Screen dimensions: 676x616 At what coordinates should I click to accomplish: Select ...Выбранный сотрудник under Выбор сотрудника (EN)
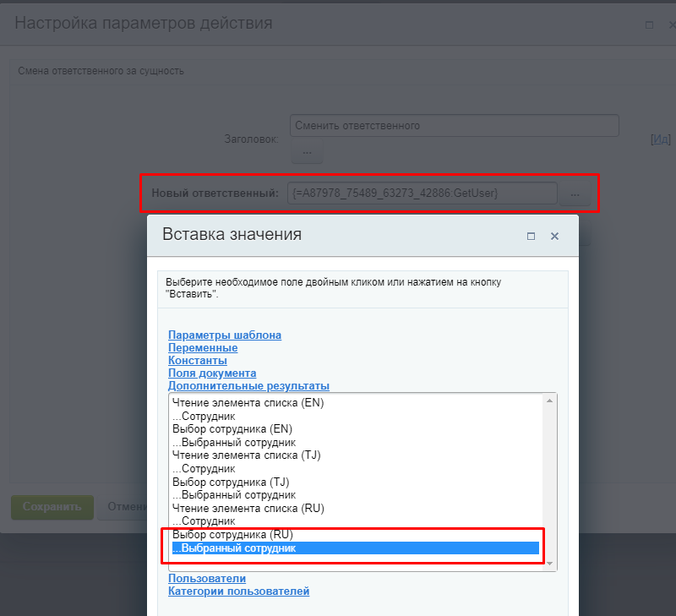[356, 442]
